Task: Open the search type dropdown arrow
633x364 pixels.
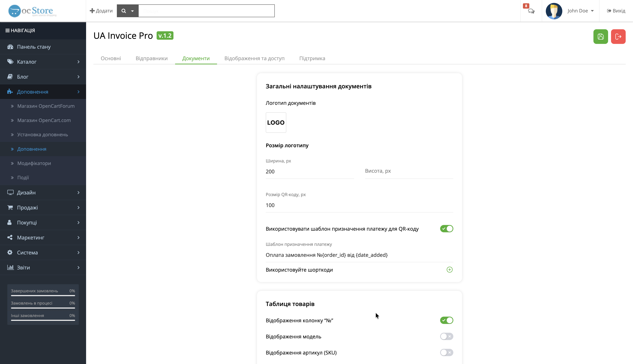Action: pos(133,11)
